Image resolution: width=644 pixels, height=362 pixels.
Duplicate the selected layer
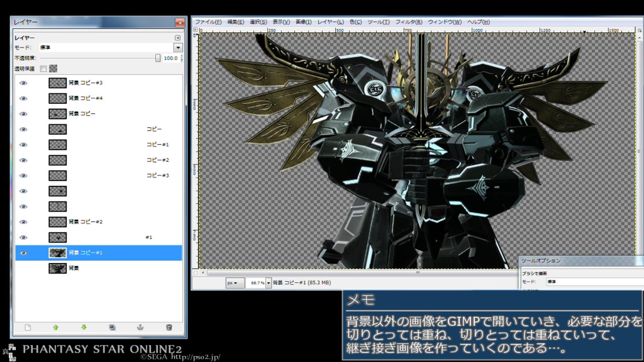[x=112, y=328]
